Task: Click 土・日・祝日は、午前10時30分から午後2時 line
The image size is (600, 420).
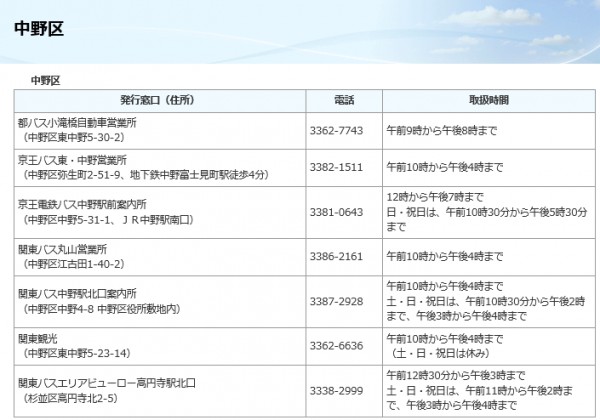Action: (x=486, y=301)
